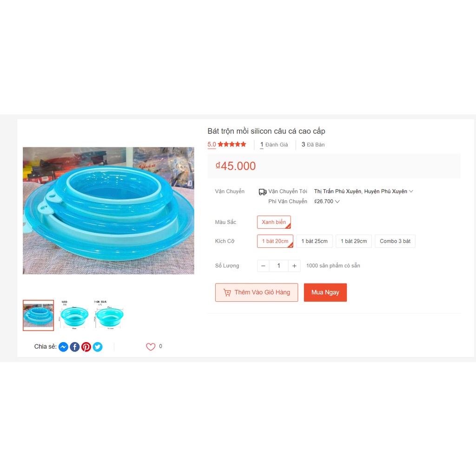Open the 1 Đánh Giá reviews link
The image size is (476, 476).
click(274, 145)
